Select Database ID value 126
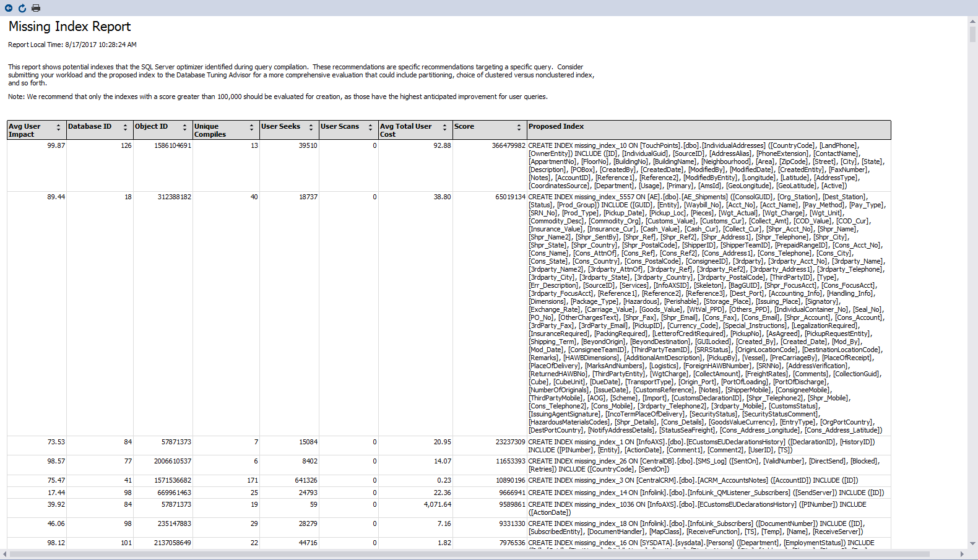This screenshot has height=560, width=978. coord(126,145)
